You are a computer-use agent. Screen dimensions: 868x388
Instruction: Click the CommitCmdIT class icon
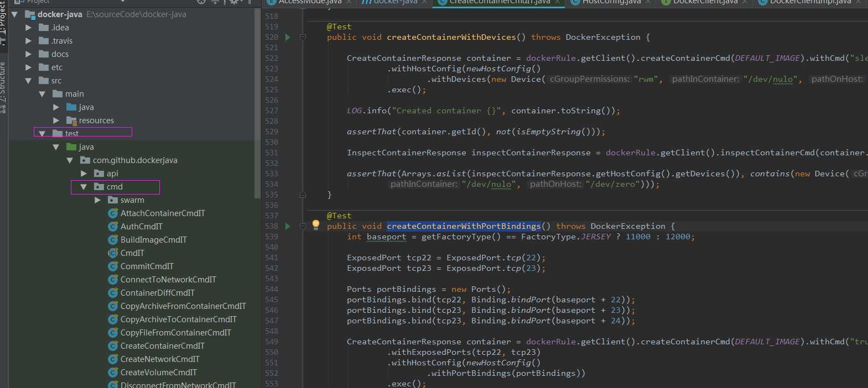(113, 266)
